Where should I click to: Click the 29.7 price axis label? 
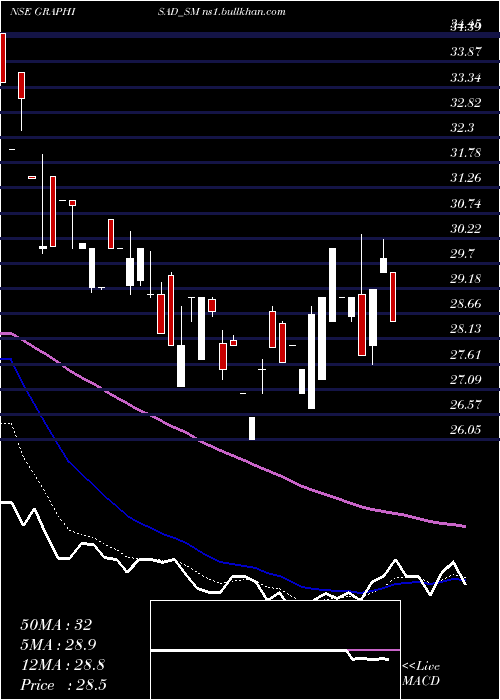point(462,254)
